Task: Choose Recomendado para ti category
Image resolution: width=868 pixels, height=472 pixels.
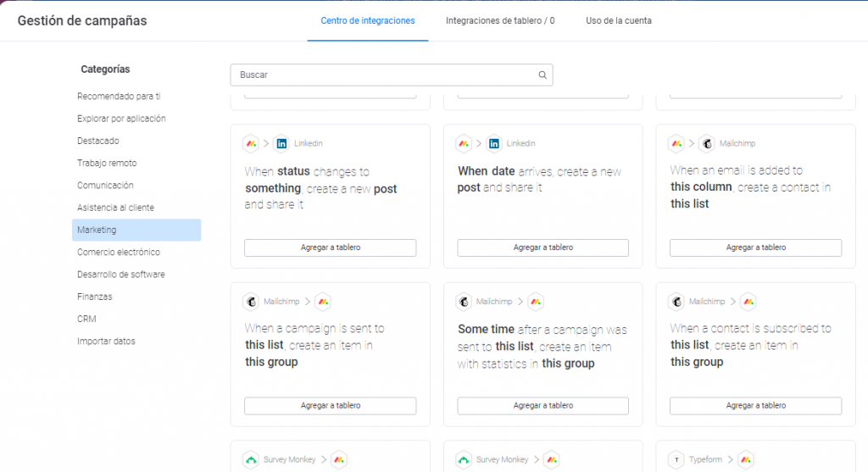Action: coord(119,97)
